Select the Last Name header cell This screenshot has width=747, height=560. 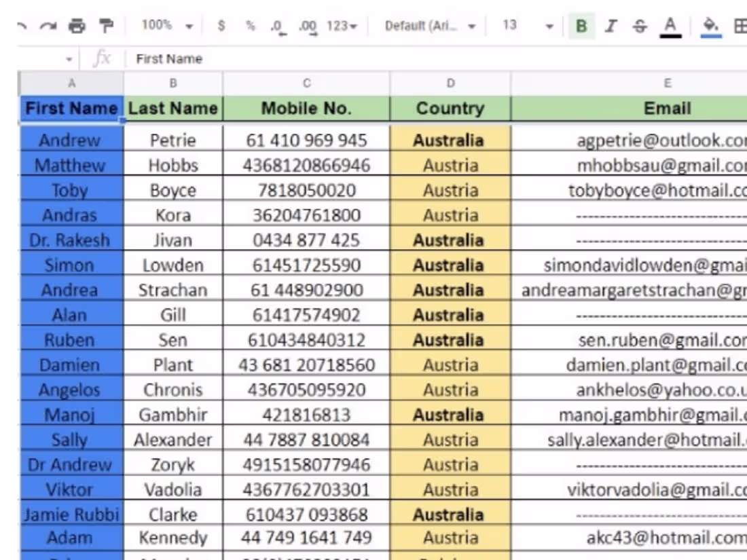(x=173, y=109)
